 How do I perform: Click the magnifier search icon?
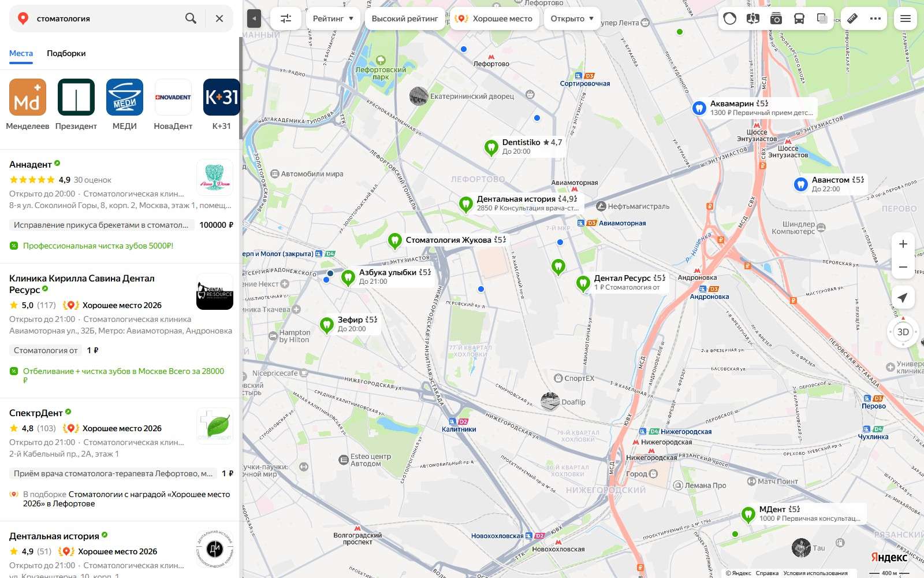coord(191,18)
